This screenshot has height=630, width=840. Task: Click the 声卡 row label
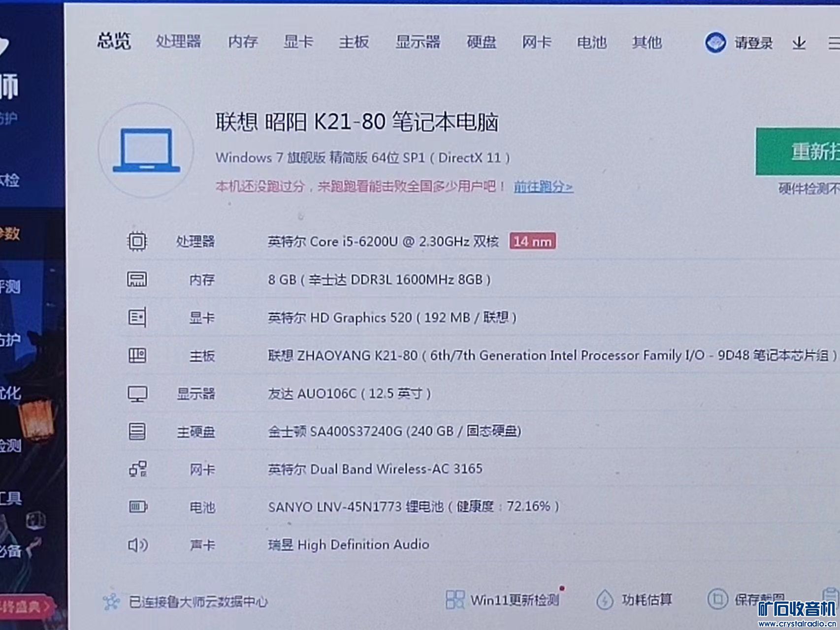pyautogui.click(x=202, y=545)
